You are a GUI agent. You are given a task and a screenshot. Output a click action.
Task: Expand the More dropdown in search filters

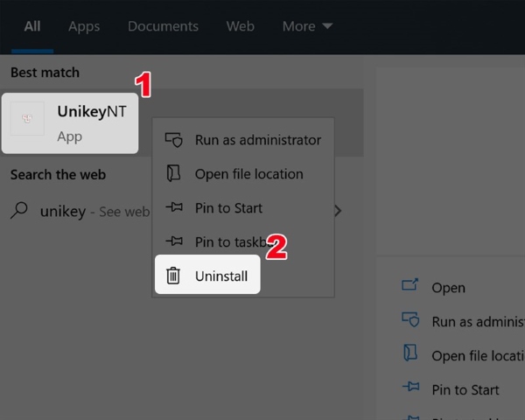[307, 26]
